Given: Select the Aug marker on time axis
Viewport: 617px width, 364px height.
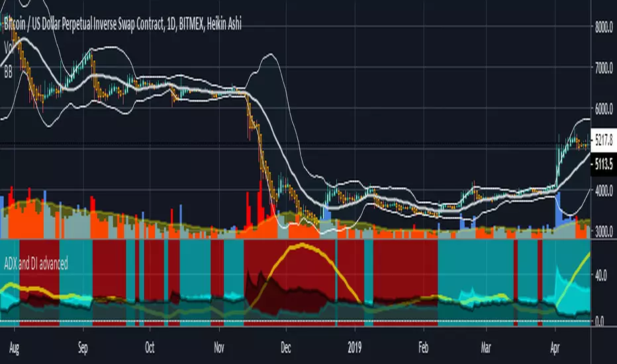Looking at the screenshot, I should 14,348.
